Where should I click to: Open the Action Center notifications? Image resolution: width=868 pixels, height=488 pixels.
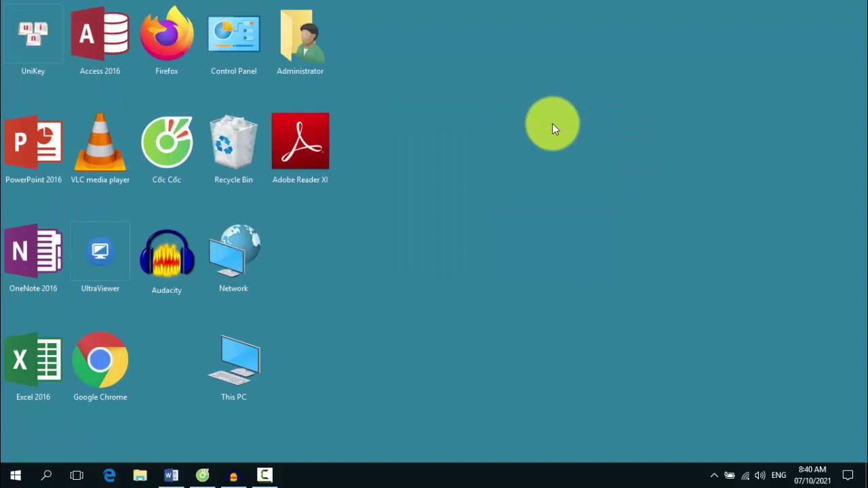tap(848, 475)
